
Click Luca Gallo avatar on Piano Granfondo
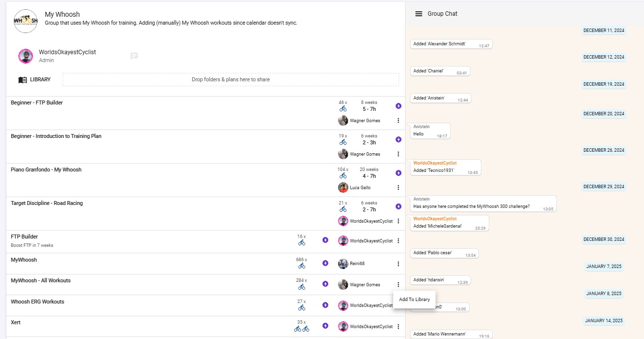[x=343, y=187]
